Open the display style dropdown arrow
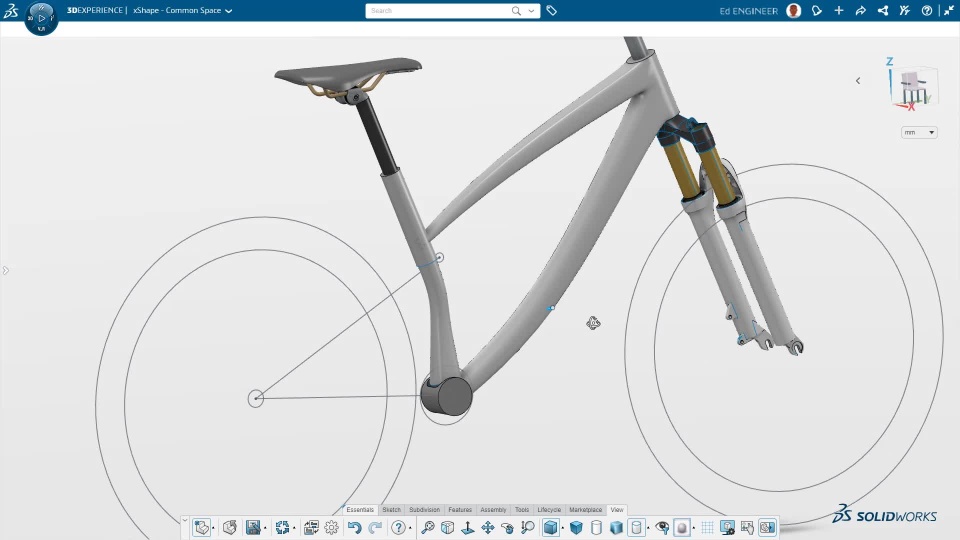Image resolution: width=960 pixels, height=540 pixels. pos(563,528)
